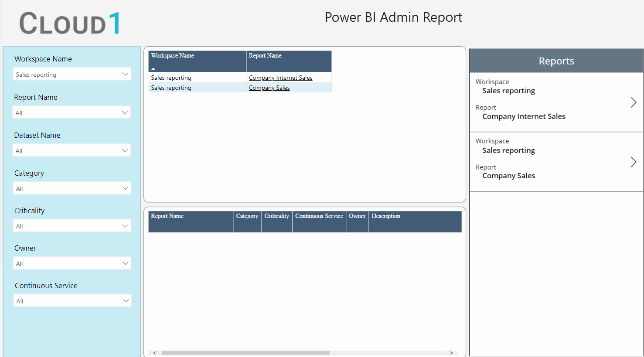This screenshot has width=644, height=357.
Task: Click the Workspace Name filter label
Action: [43, 59]
